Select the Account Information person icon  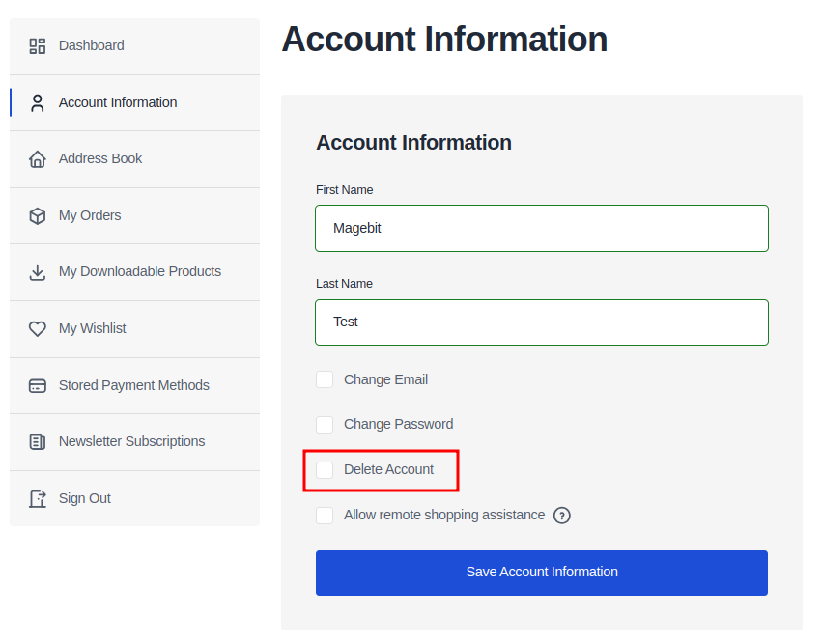coord(37,102)
